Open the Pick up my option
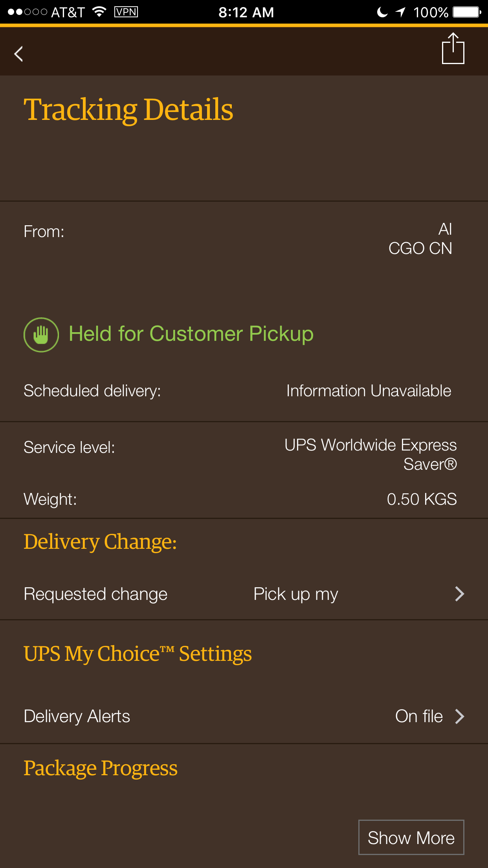The image size is (488, 868). click(295, 594)
